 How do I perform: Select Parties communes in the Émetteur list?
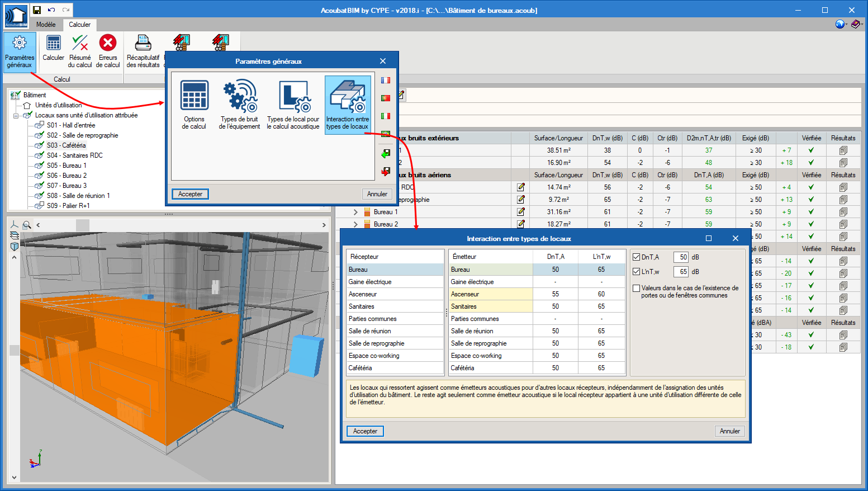[x=491, y=319]
